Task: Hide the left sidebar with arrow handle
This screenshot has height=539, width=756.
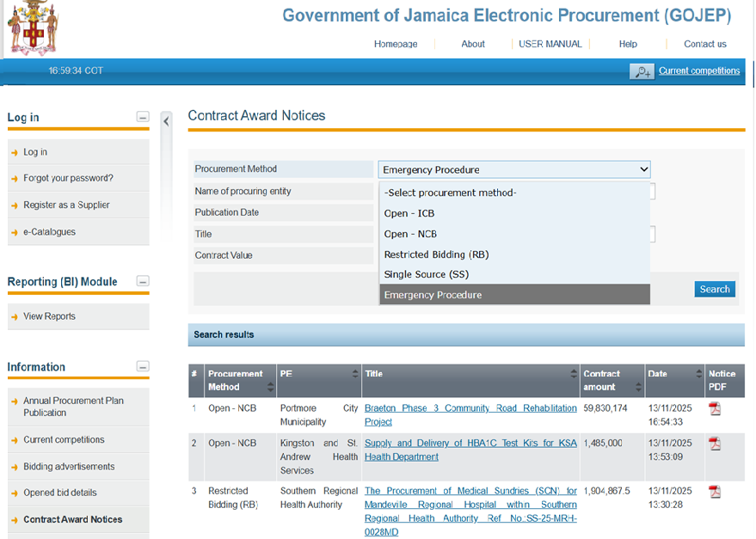Action: (x=166, y=121)
